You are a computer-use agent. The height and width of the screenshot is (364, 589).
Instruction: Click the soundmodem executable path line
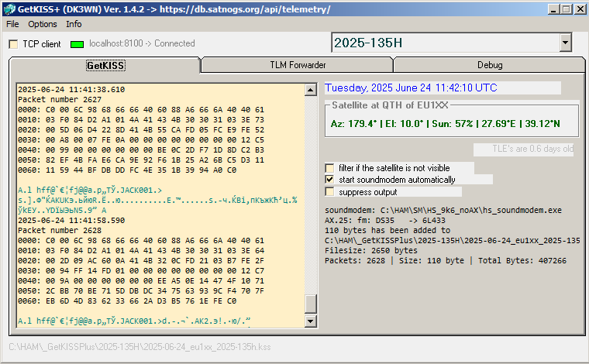(443, 210)
